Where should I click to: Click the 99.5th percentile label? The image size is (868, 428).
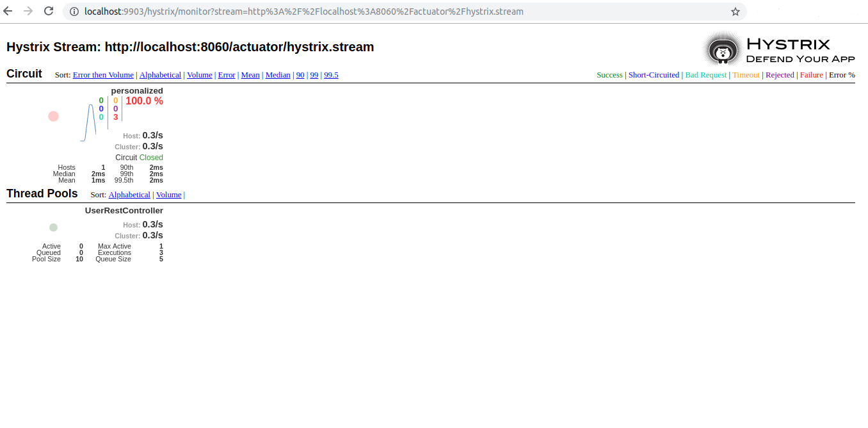coord(124,181)
